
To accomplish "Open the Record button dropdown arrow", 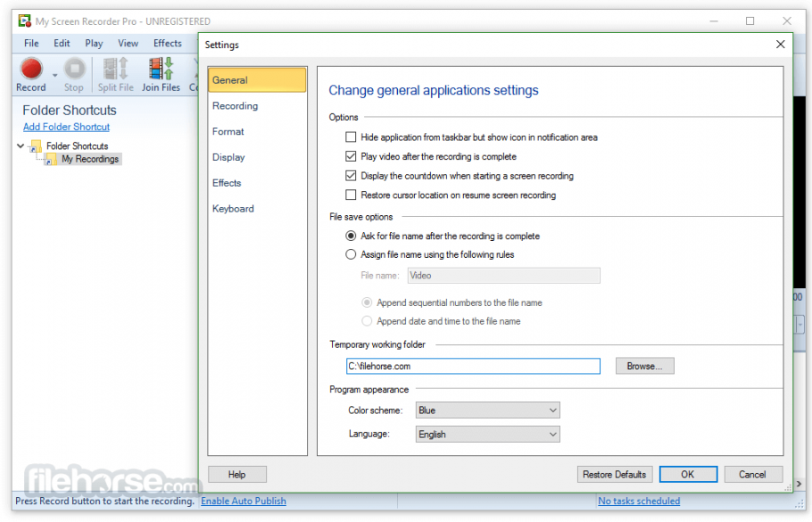I will 54,75.
